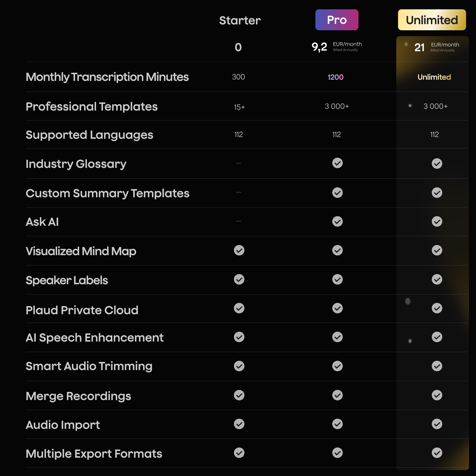Click Pro checkmark for Merge Recordings
476x476 pixels.
[x=337, y=395]
